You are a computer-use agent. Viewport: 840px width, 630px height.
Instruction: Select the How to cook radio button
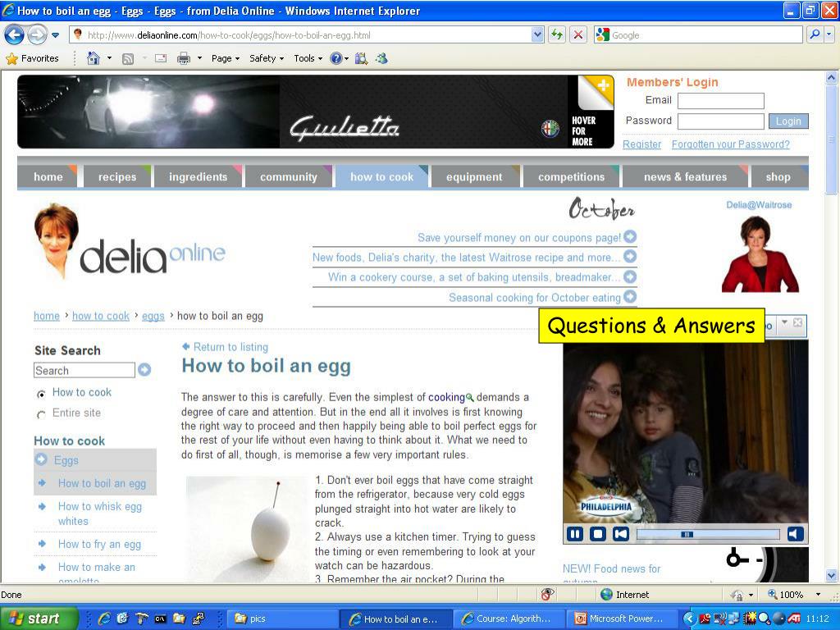(x=41, y=395)
